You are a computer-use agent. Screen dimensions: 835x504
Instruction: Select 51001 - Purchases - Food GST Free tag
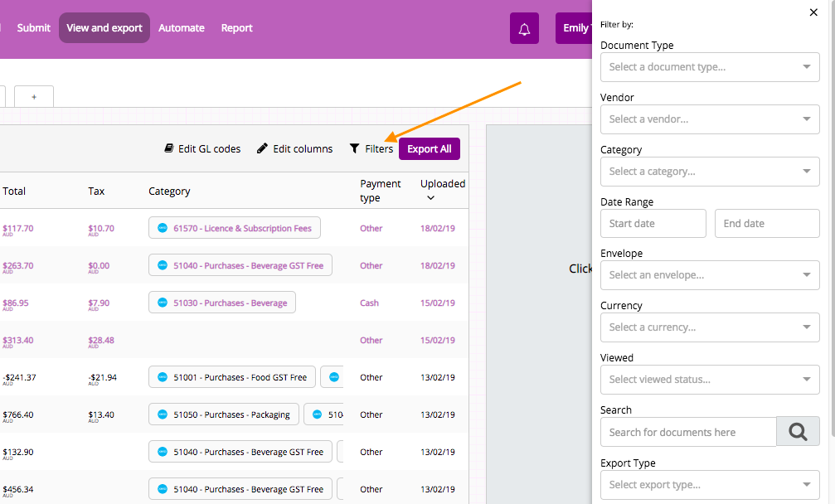coord(232,377)
